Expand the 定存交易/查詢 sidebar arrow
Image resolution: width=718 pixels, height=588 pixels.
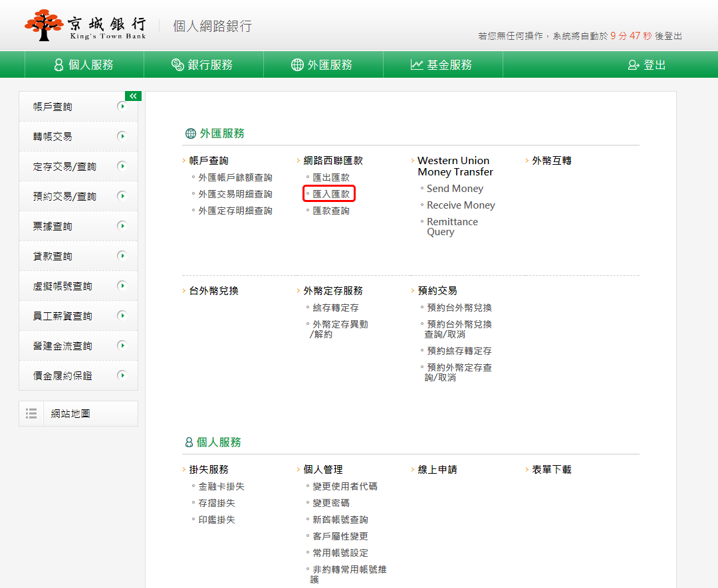tap(122, 166)
